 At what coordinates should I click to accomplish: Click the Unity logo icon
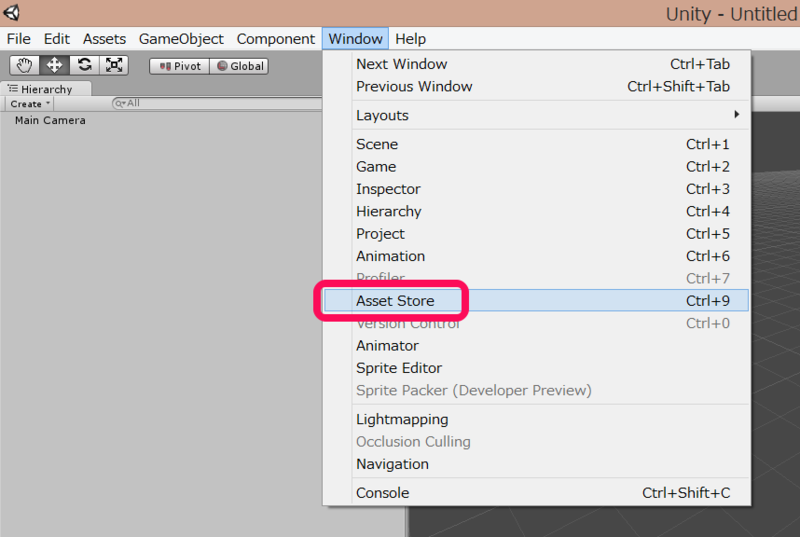click(12, 12)
